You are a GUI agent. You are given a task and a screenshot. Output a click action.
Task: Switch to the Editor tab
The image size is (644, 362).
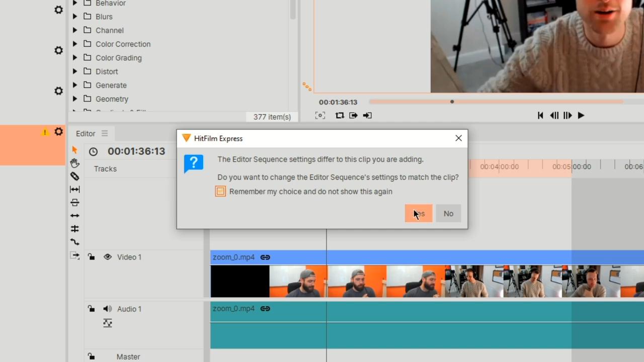tap(86, 133)
